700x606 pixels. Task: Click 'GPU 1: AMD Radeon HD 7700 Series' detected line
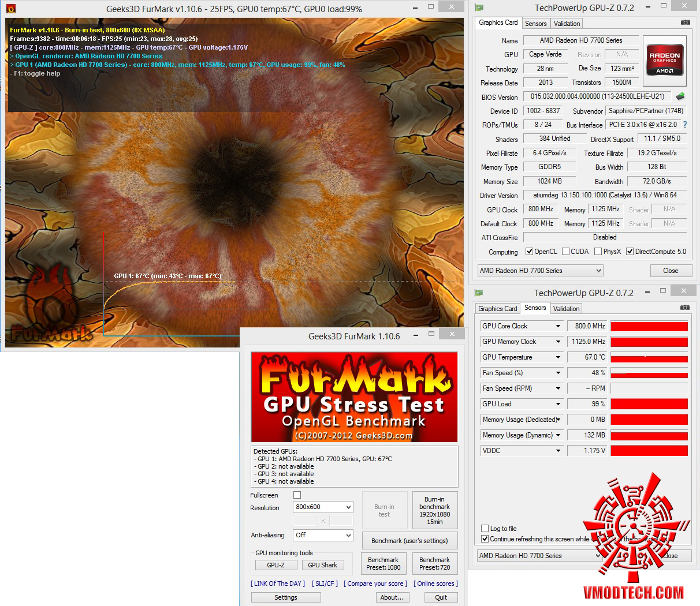[323, 459]
